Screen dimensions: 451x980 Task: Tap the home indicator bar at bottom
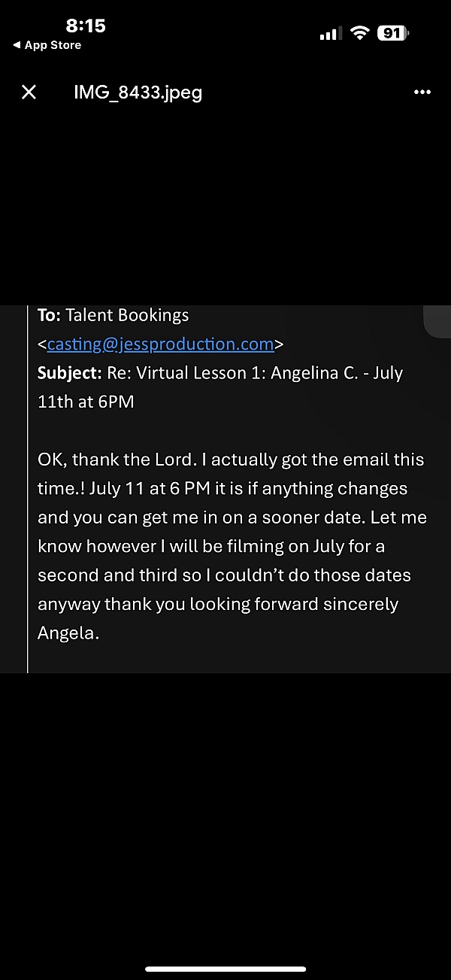click(x=225, y=969)
